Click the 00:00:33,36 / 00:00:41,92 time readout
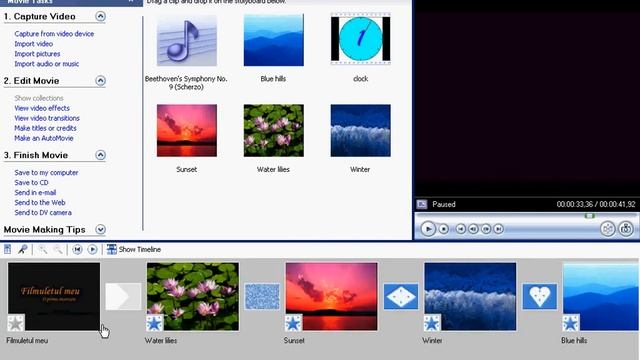 [596, 204]
